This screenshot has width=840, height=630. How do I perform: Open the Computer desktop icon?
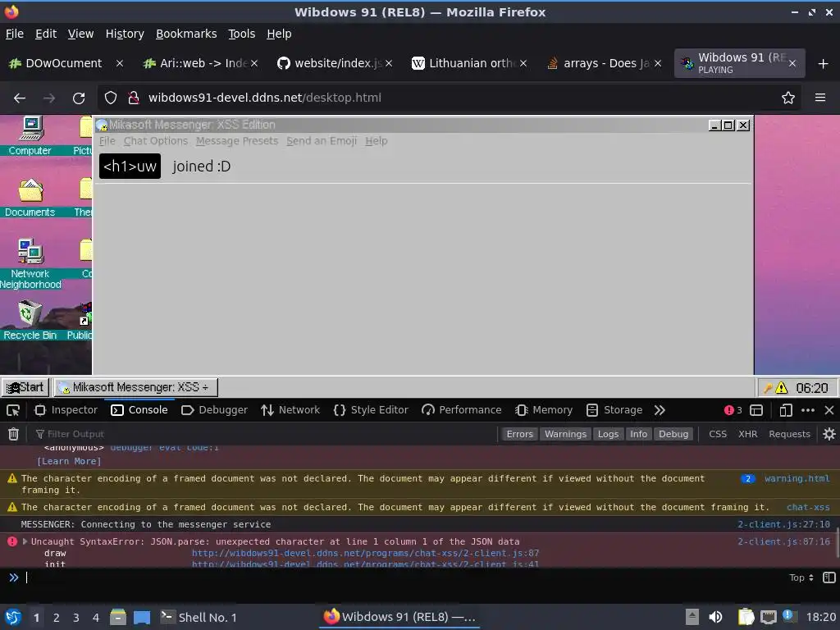[x=30, y=135]
